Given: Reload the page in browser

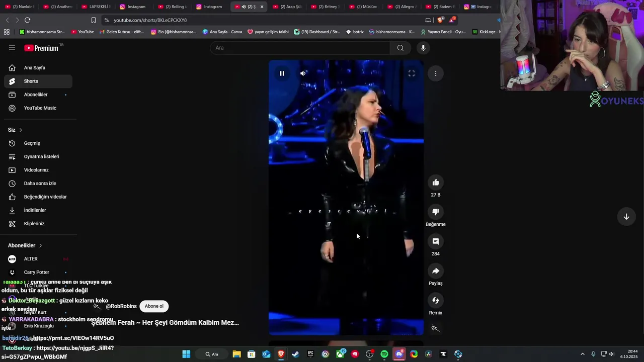Looking at the screenshot, I should coord(27,20).
